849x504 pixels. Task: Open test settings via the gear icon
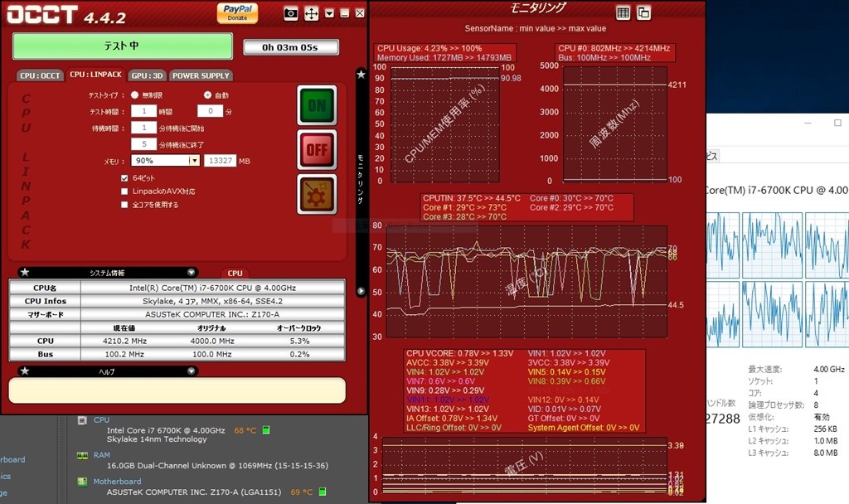click(x=317, y=194)
